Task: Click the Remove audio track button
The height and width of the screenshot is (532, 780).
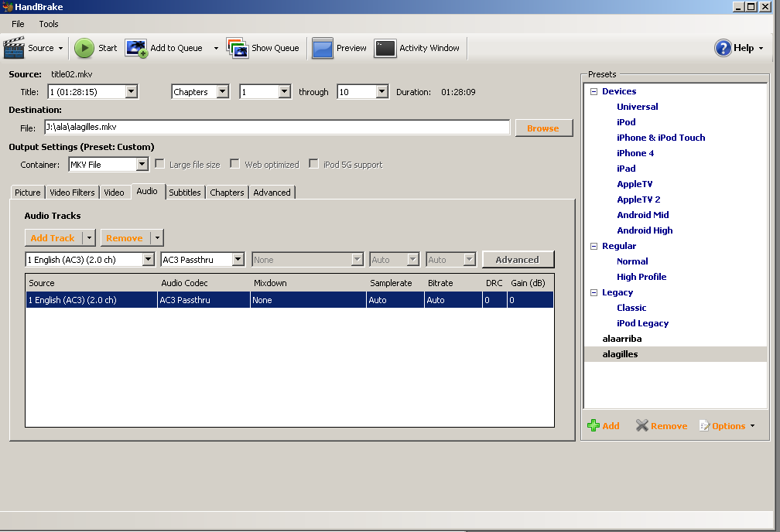Action: [125, 237]
